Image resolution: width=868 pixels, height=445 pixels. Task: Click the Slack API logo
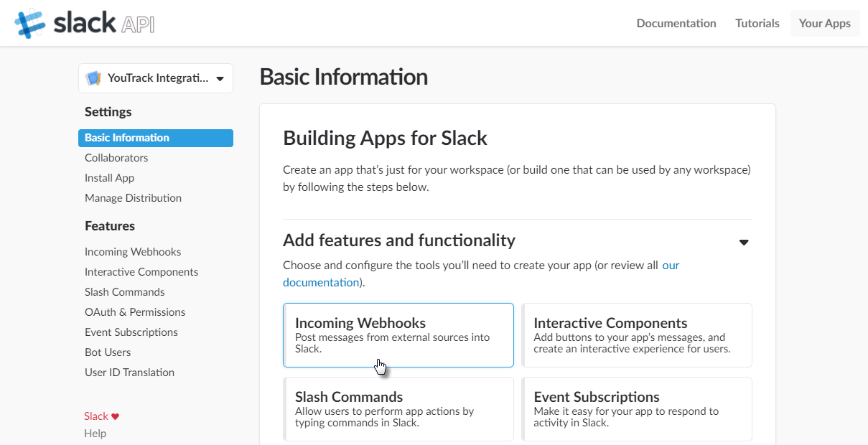[x=85, y=24]
